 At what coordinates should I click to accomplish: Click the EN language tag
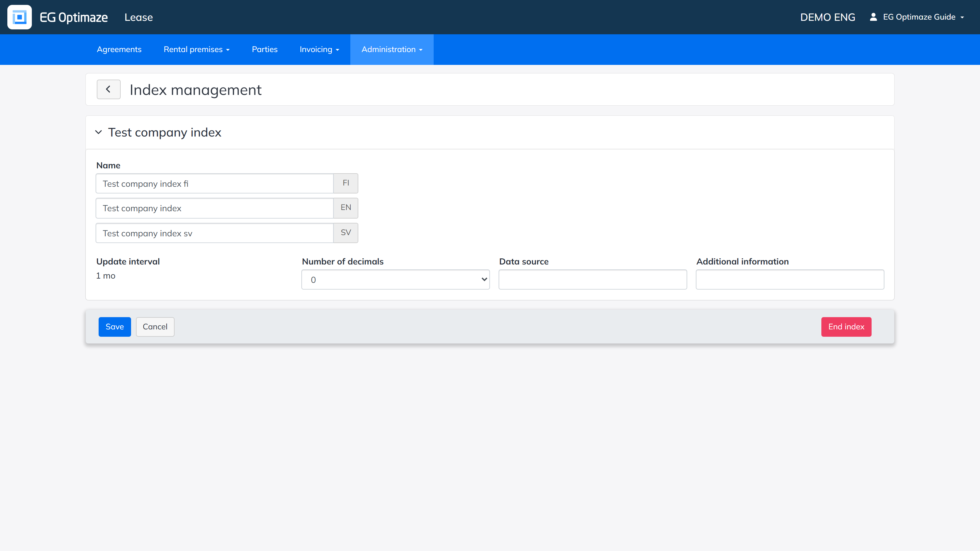pyautogui.click(x=346, y=208)
